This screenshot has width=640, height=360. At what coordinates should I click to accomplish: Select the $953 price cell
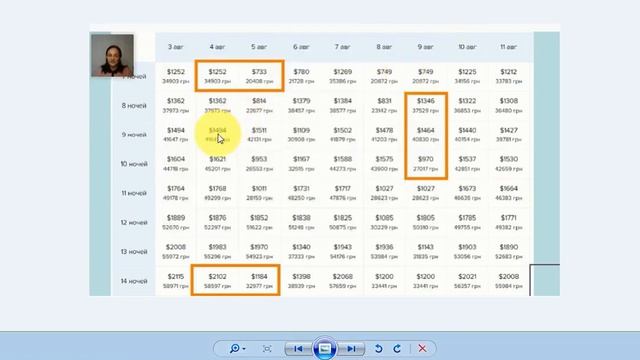pyautogui.click(x=259, y=163)
